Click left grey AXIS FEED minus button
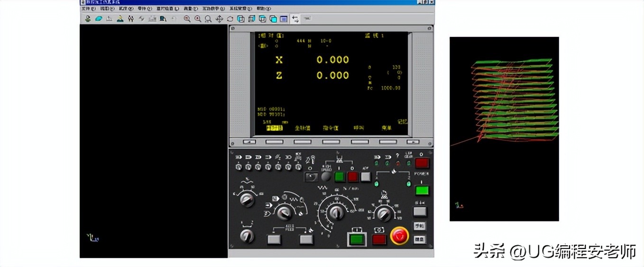The width and height of the screenshot is (644, 267). 274,240
